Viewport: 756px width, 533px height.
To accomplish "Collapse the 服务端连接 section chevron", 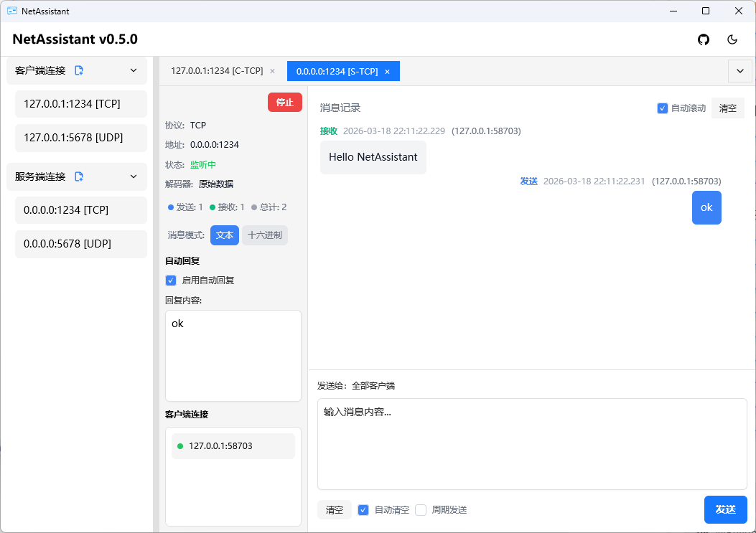I will coord(134,176).
